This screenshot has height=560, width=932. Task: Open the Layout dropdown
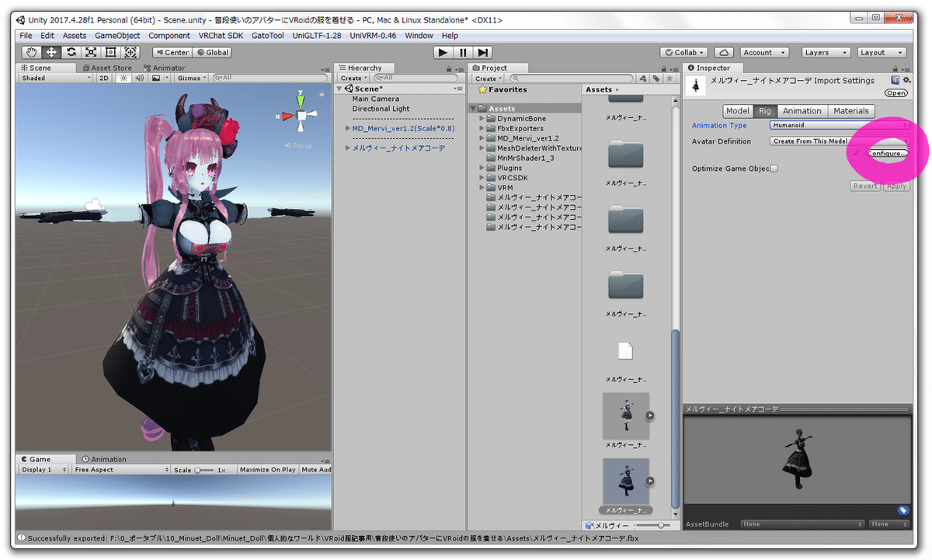coord(882,52)
